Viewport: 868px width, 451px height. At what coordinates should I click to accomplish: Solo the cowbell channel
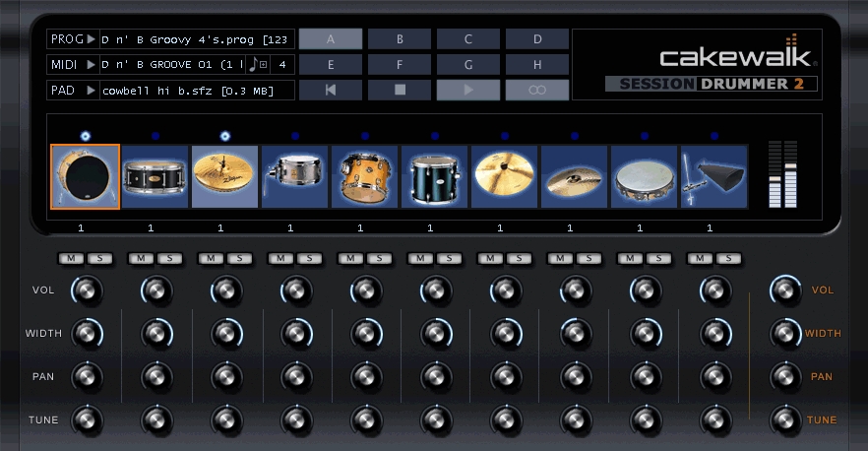click(x=727, y=258)
